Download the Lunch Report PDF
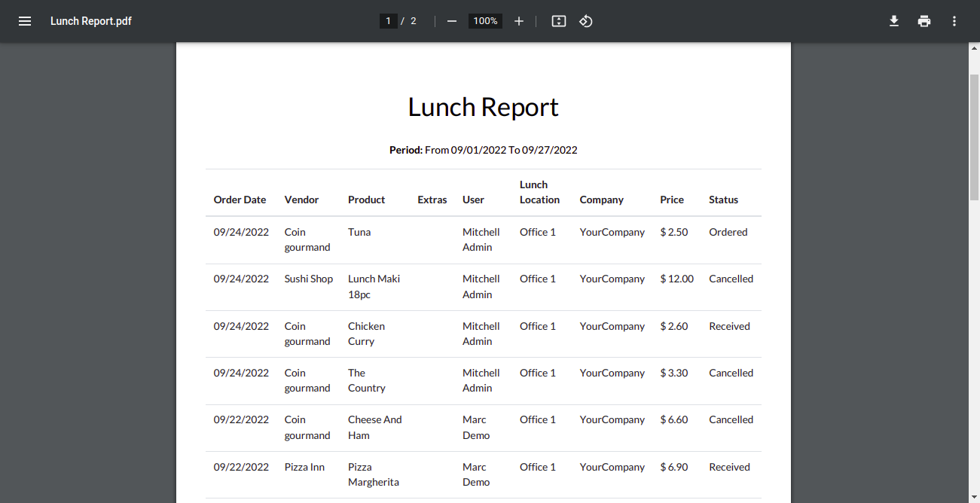 pyautogui.click(x=894, y=21)
